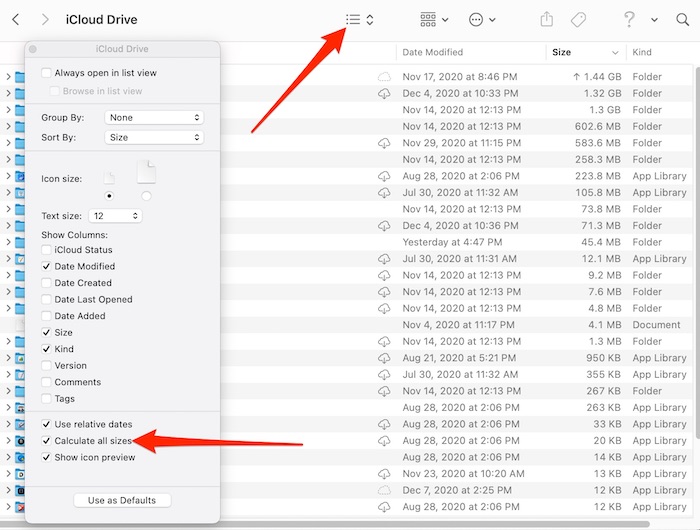Click download cloud on 950 KB row
The image size is (700, 530).
point(384,358)
